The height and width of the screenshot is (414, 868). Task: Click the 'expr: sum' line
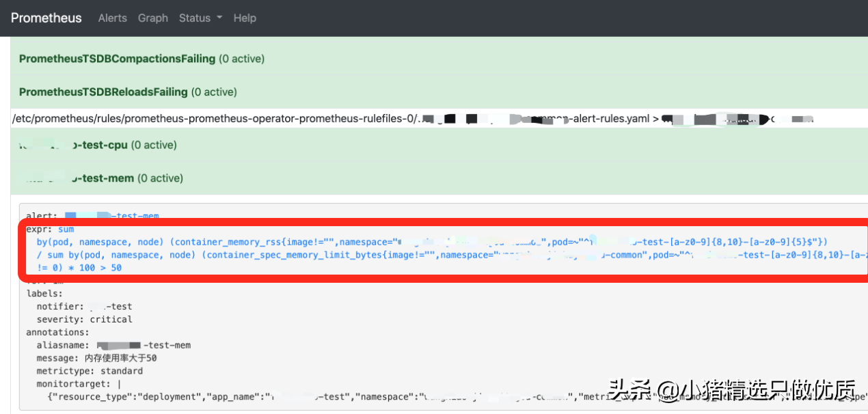50,230
